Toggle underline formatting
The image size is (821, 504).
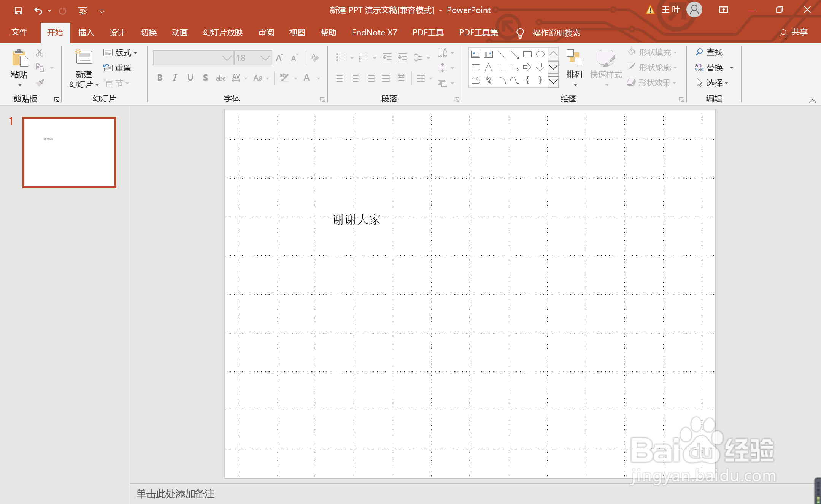pos(190,78)
